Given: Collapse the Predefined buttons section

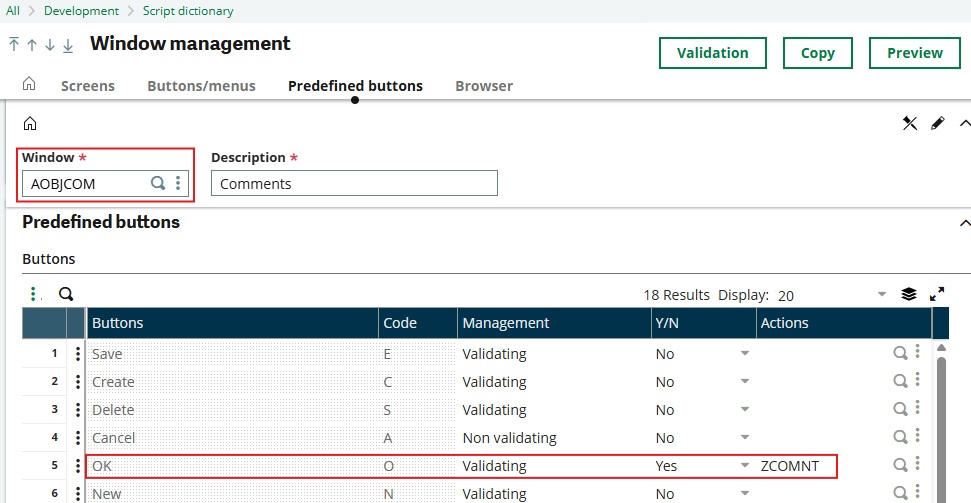Looking at the screenshot, I should tap(964, 222).
